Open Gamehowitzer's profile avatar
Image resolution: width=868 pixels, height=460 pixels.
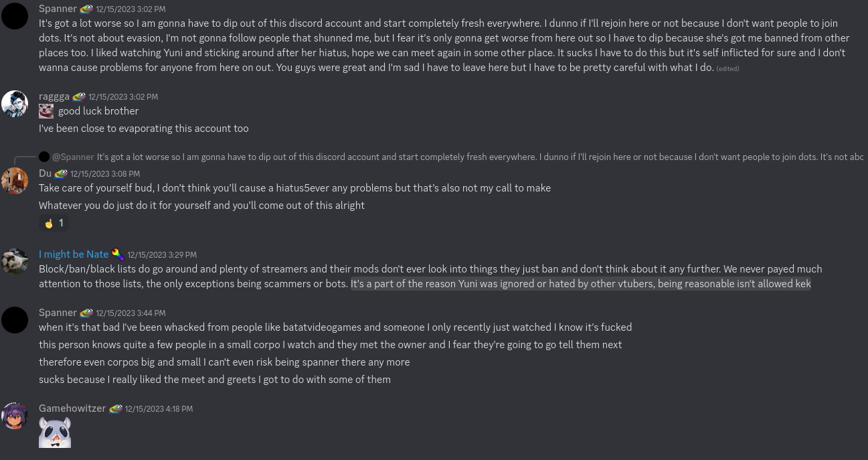[15, 416]
